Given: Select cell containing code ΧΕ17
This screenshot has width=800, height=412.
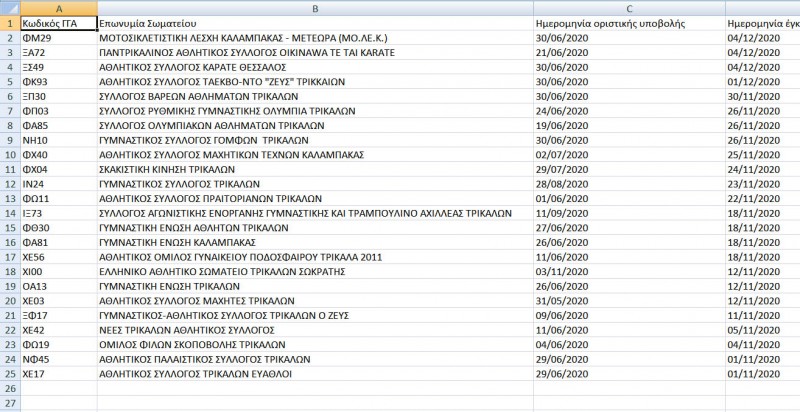Looking at the screenshot, I should pos(56,373).
